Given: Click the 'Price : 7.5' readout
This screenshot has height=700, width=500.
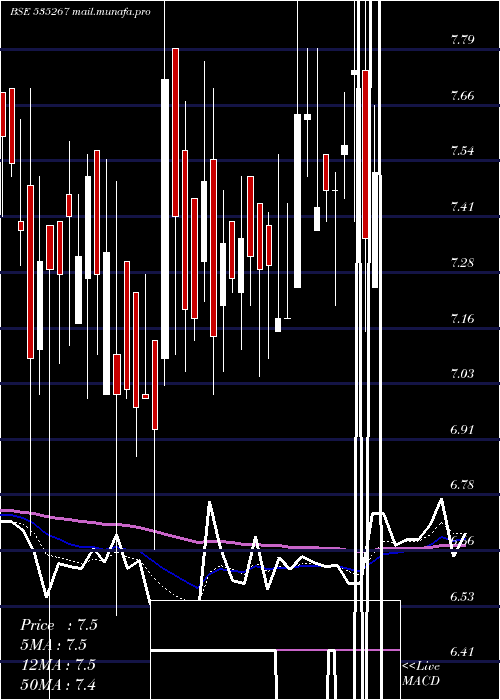Looking at the screenshot, I should pos(59,625).
